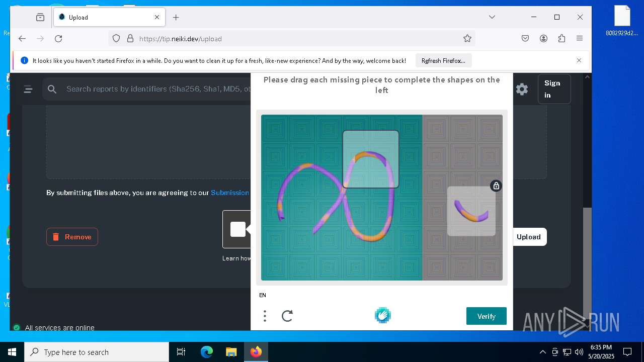
Task: Open the site settings gear
Action: click(x=522, y=89)
